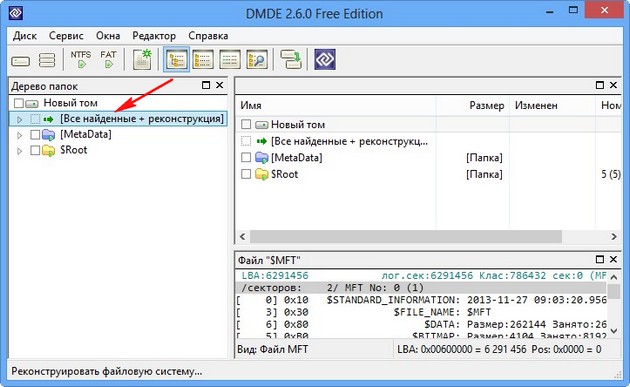Click the notepad with green star icon
630x387 pixels.
[x=142, y=59]
